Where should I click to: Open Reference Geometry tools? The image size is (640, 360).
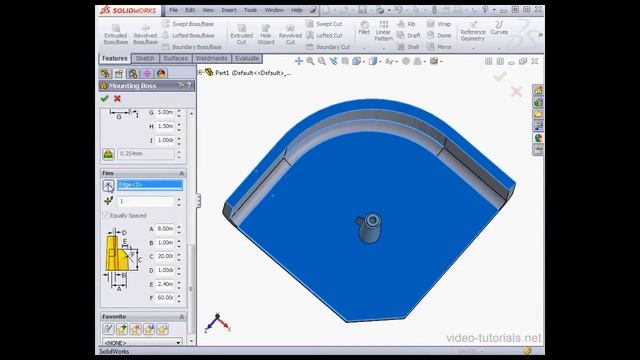(x=473, y=31)
